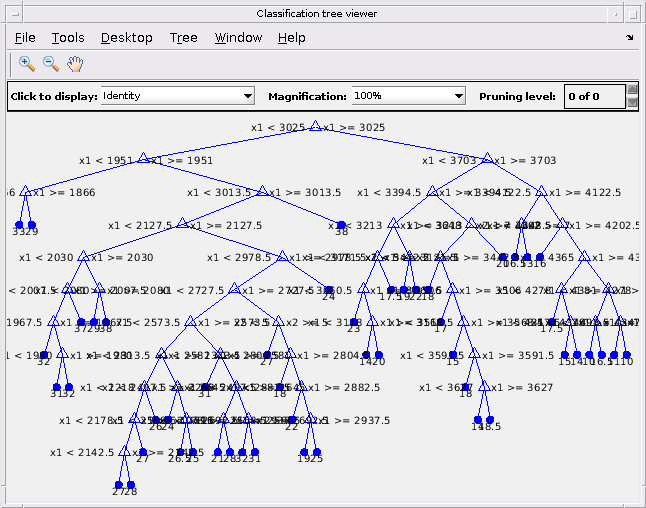Click the branch node x1 < 3703 triangle
The width and height of the screenshot is (646, 508).
(487, 158)
